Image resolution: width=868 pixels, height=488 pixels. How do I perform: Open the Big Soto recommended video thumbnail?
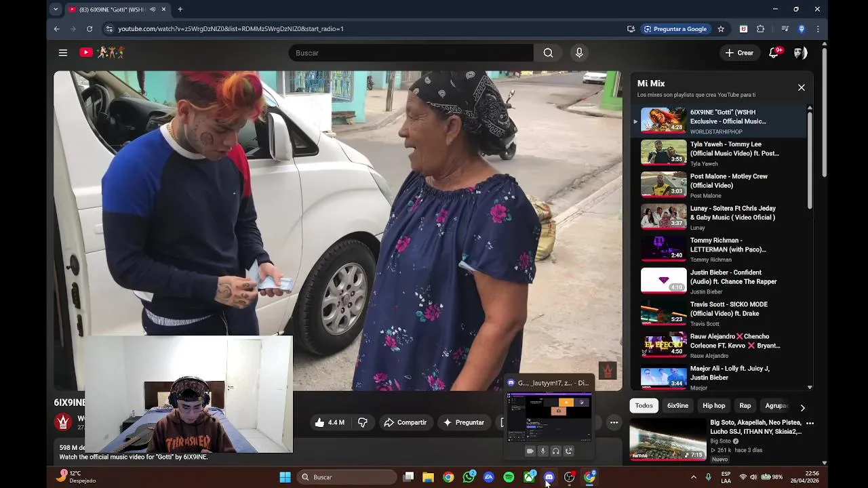coord(668,439)
